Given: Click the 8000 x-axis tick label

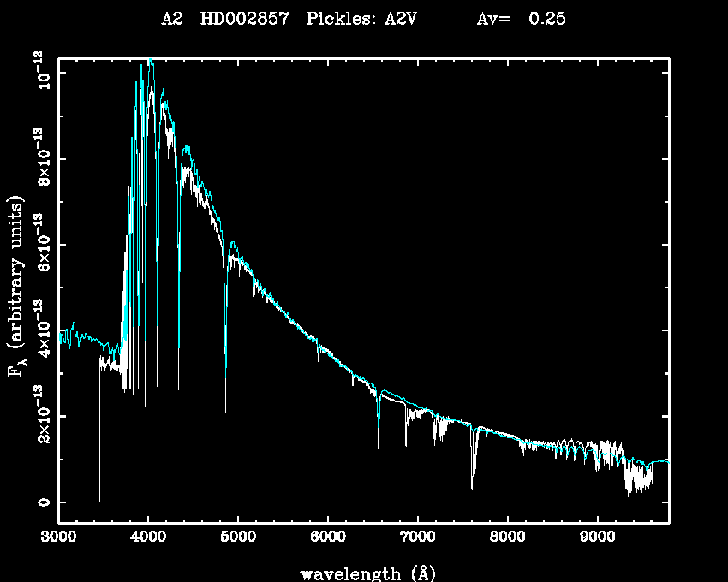Looking at the screenshot, I should coord(507,537).
